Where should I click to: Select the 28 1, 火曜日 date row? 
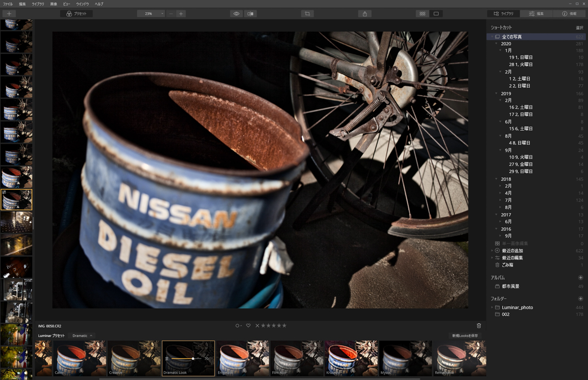tap(538, 65)
